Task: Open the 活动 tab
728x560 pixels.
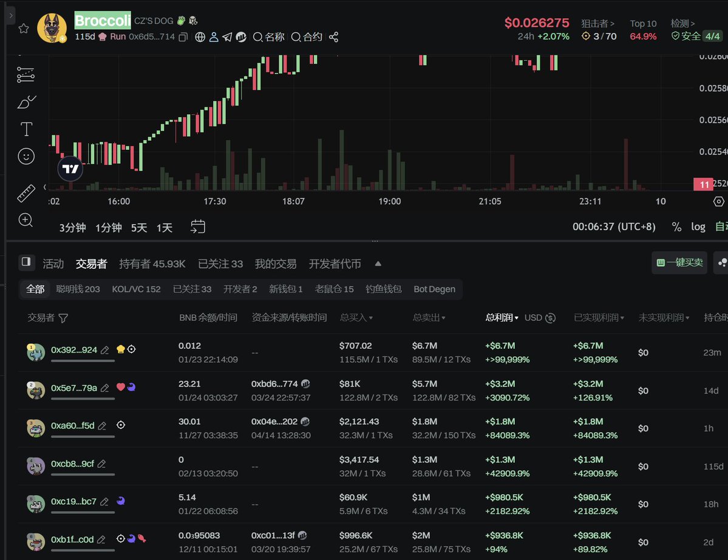Action: tap(53, 263)
